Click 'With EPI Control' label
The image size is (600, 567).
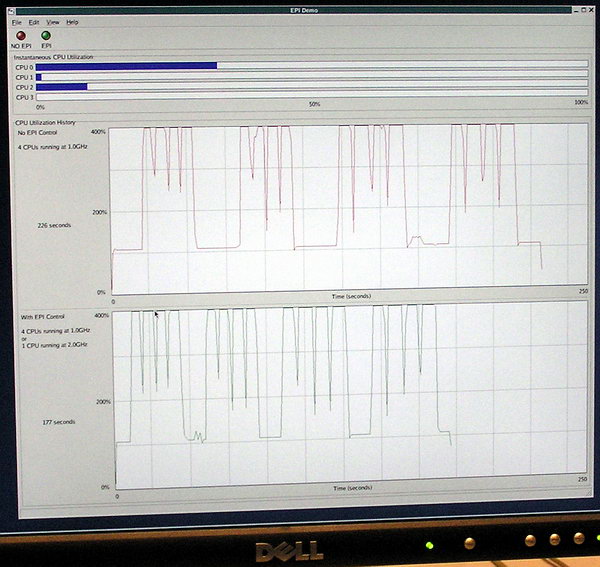[x=42, y=317]
